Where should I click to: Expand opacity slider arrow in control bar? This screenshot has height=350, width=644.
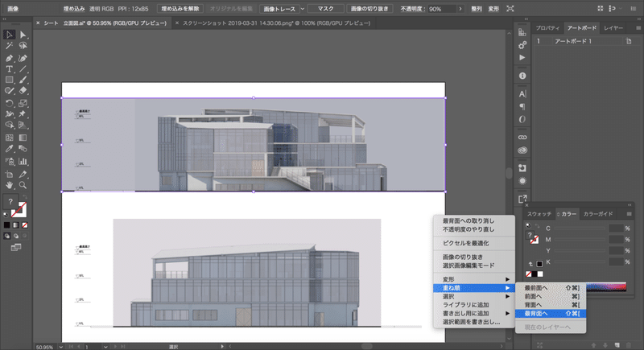tap(460, 9)
